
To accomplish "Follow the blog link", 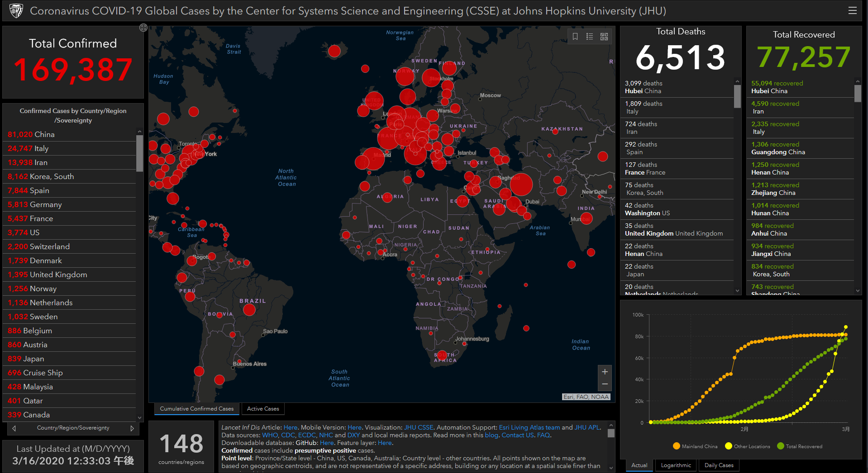I will coord(491,435).
